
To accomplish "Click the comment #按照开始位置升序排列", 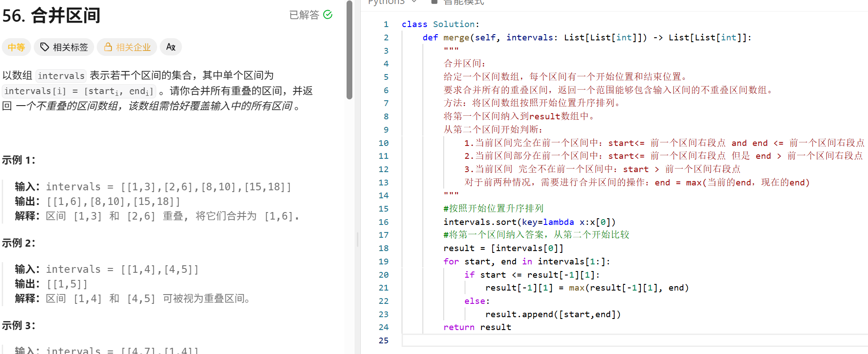I will point(493,208).
